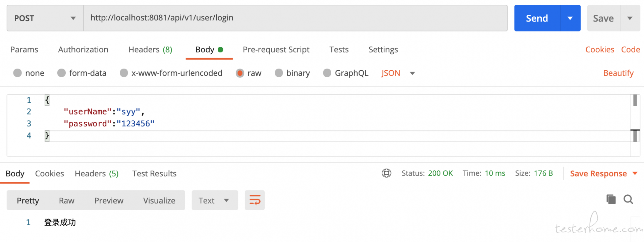
Task: Switch to Preview response view
Action: pyautogui.click(x=109, y=200)
